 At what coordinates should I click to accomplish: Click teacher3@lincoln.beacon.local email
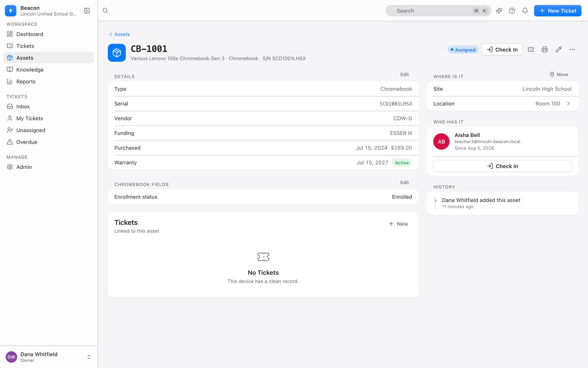[487, 142]
